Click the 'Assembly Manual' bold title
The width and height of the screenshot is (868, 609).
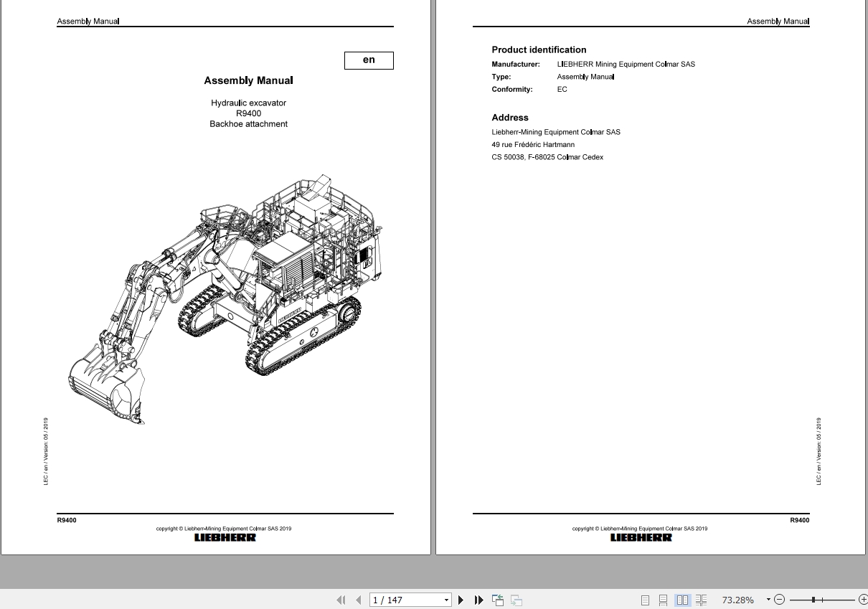[248, 80]
